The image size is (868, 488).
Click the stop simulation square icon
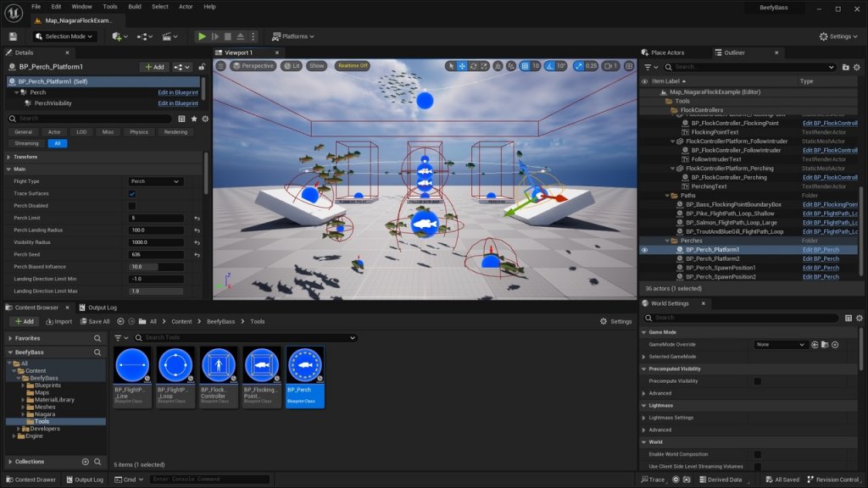tap(227, 36)
